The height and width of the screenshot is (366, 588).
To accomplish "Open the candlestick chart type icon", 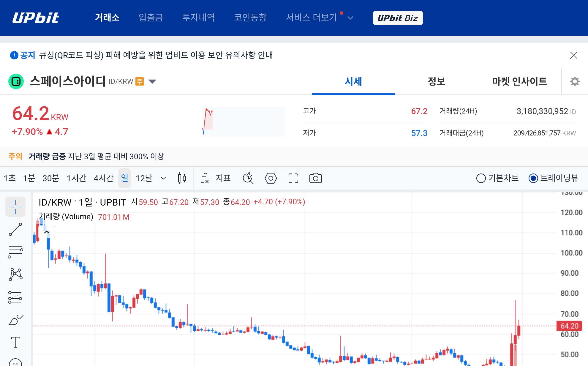I will (182, 178).
